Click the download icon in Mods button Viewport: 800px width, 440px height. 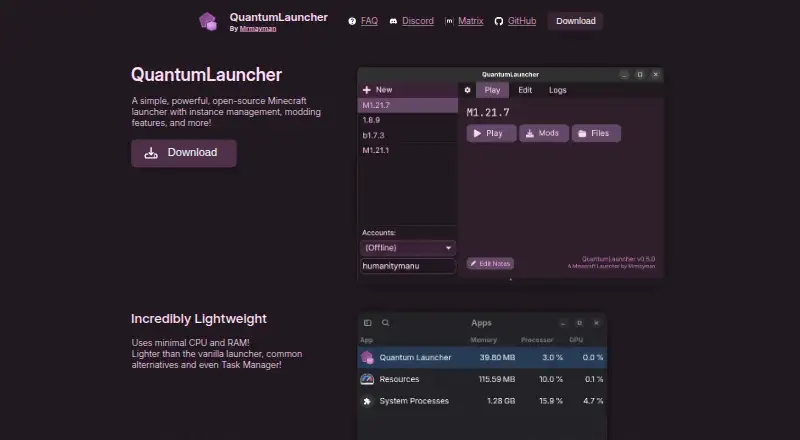coord(530,134)
